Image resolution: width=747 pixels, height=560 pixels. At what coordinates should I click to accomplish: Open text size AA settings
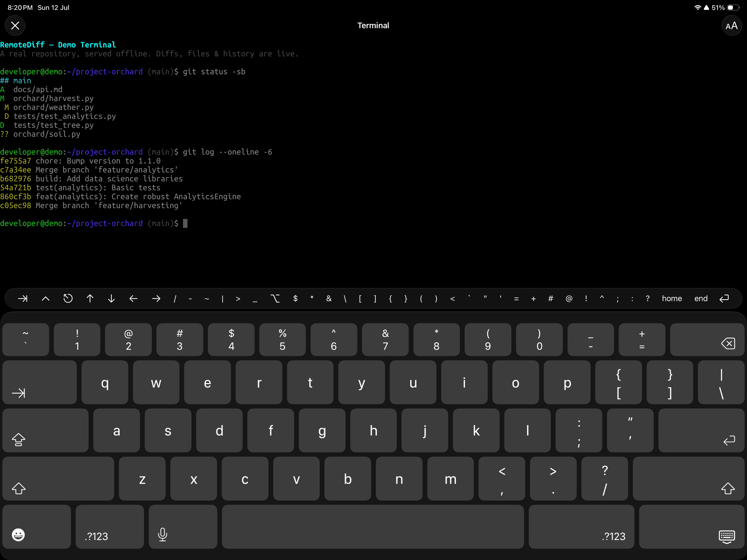click(x=732, y=25)
